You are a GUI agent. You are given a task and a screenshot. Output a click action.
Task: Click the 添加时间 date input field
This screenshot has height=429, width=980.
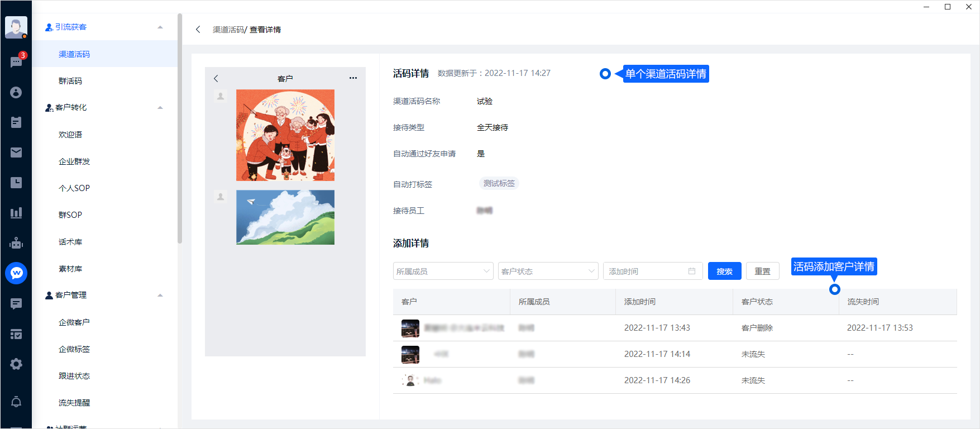[x=652, y=271]
